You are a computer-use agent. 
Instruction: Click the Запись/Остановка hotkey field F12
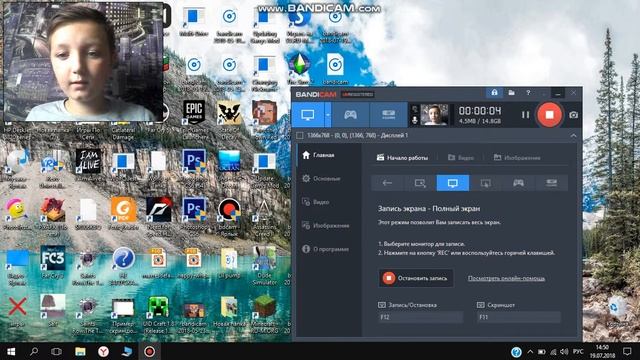click(420, 317)
